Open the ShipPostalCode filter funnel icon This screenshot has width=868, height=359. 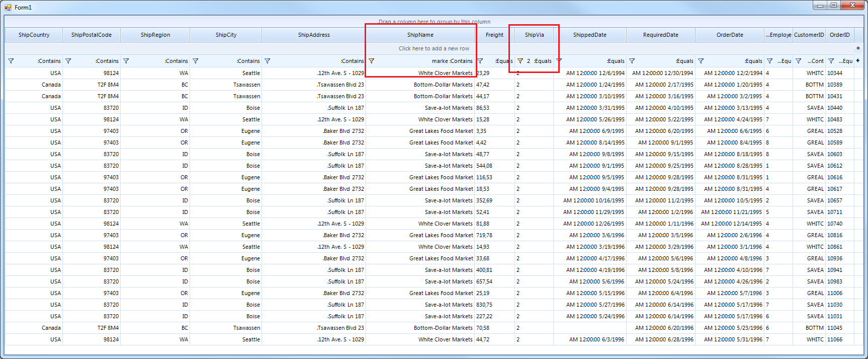(x=68, y=61)
